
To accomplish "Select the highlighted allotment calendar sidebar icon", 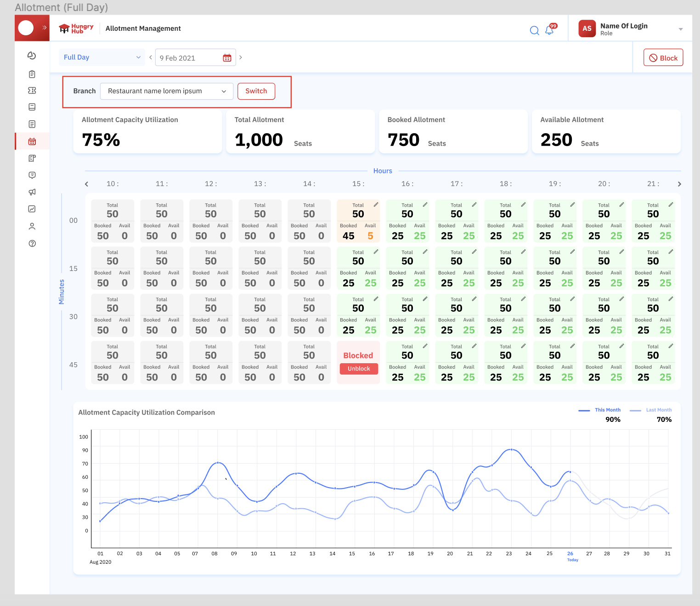I will [x=32, y=141].
